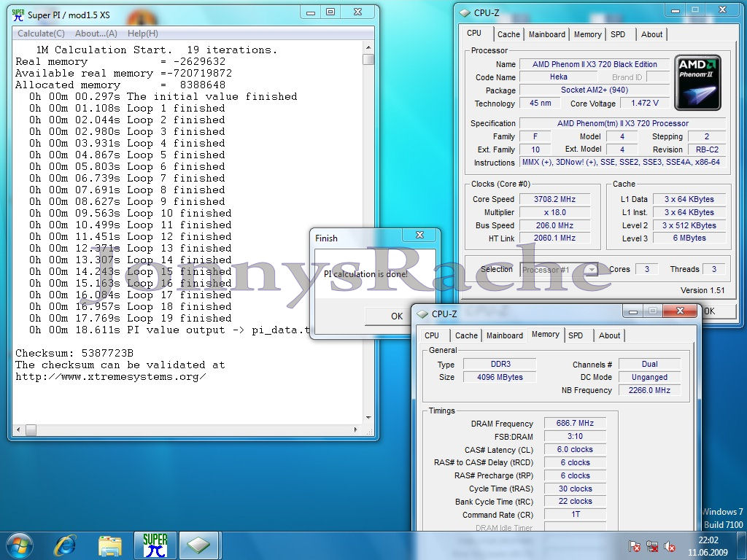Open the About tab in the back CPU-Z processor window
Viewport: 747px width, 560px height.
pos(651,34)
